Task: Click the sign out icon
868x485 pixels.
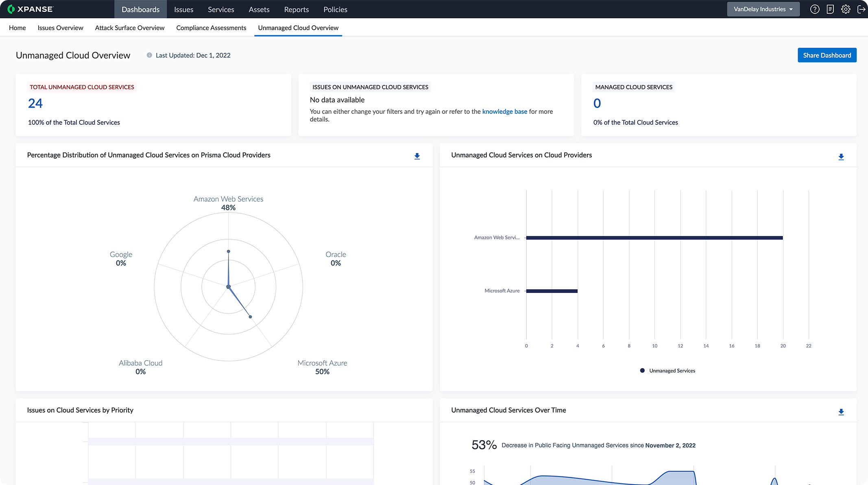Action: (861, 9)
